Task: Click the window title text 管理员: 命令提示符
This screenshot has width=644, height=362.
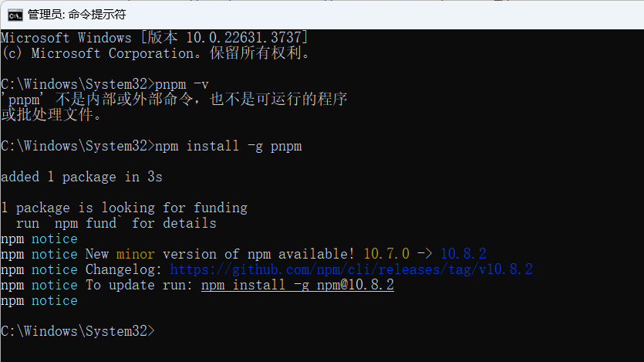Action: click(x=77, y=15)
